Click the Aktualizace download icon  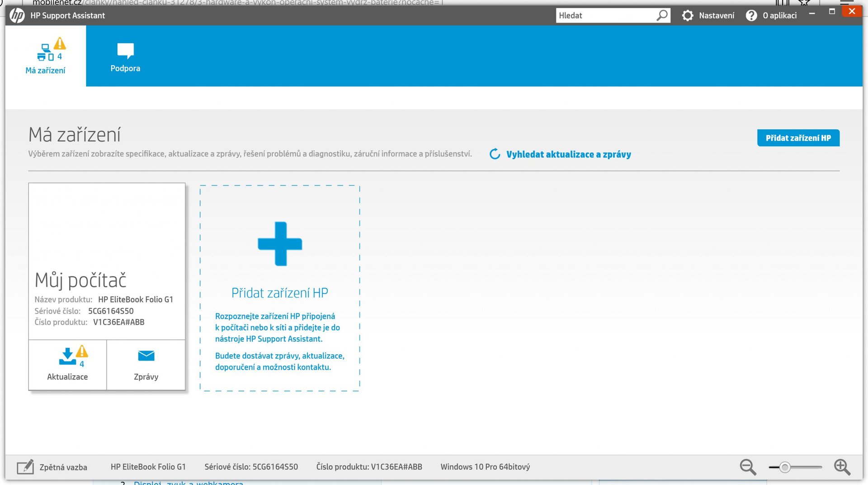tap(67, 357)
